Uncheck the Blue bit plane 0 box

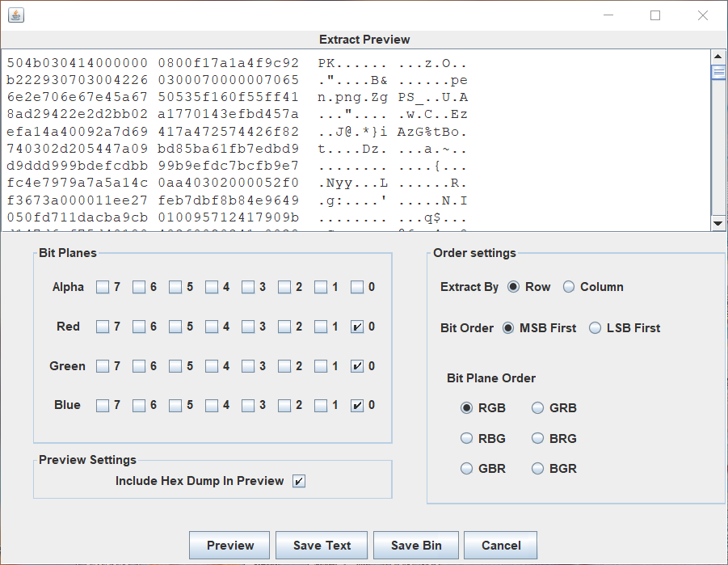pos(357,405)
